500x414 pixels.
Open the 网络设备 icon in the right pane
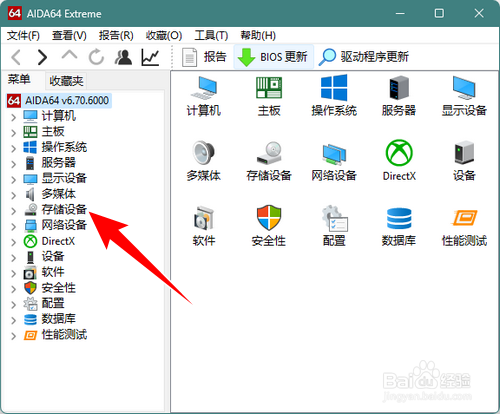click(x=334, y=161)
